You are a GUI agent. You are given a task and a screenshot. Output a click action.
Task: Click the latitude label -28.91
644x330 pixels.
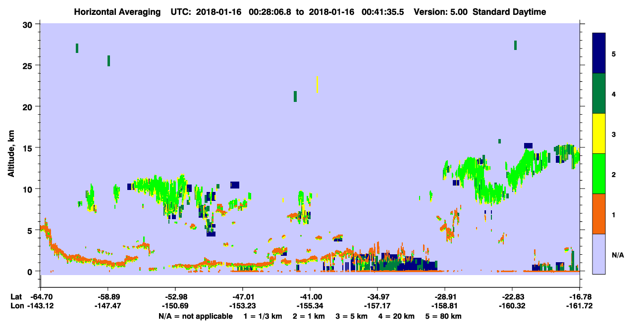445,297
